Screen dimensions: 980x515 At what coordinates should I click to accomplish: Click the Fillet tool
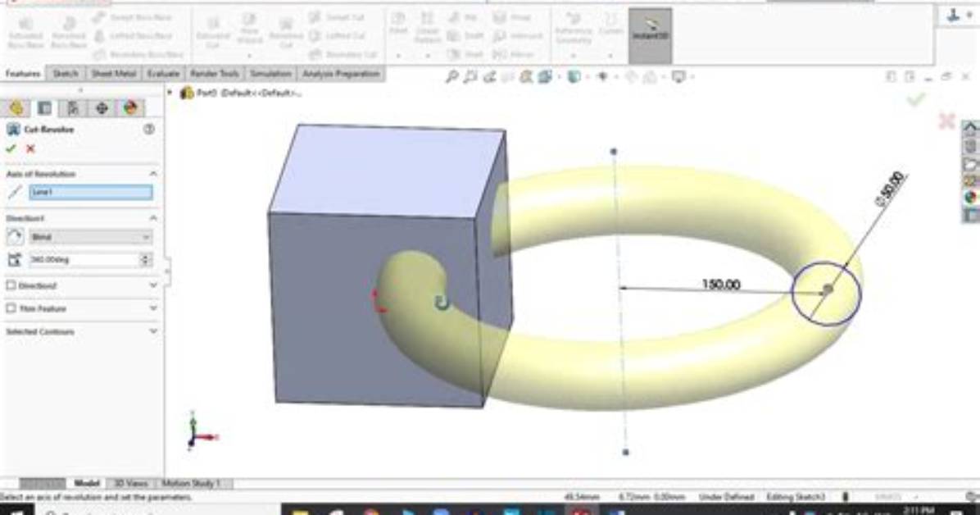[398, 24]
